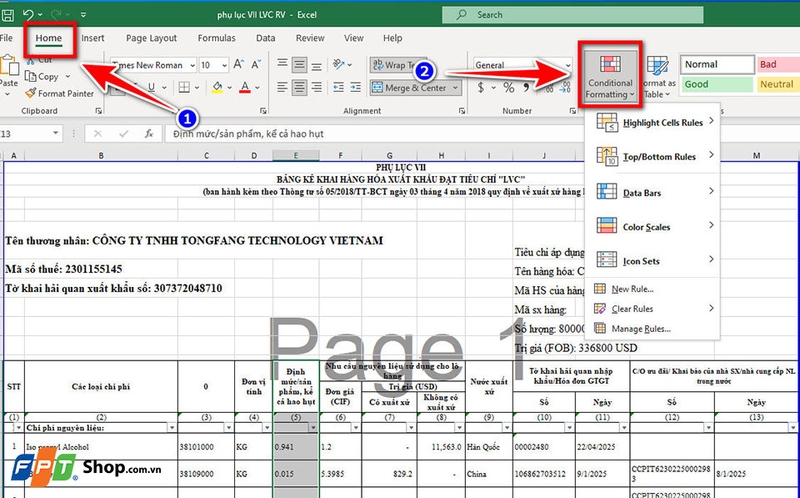
Task: Click the Borders grid icon
Action: point(184,87)
